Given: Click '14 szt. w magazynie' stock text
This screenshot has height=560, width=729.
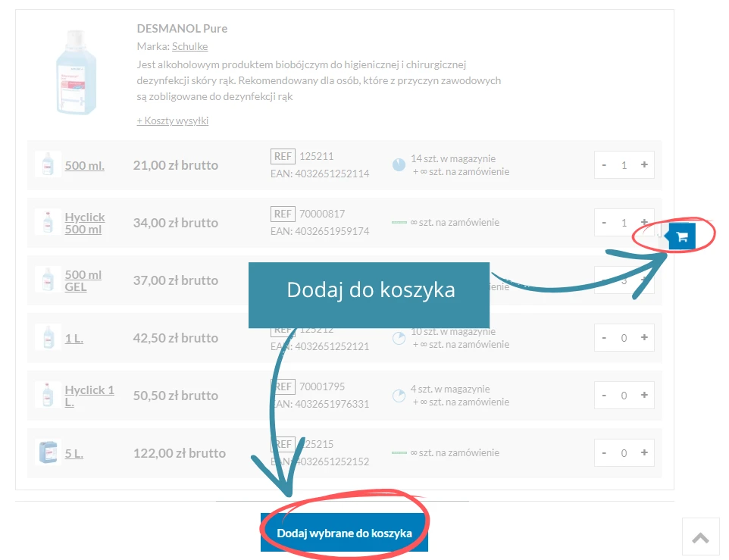Looking at the screenshot, I should (453, 159).
